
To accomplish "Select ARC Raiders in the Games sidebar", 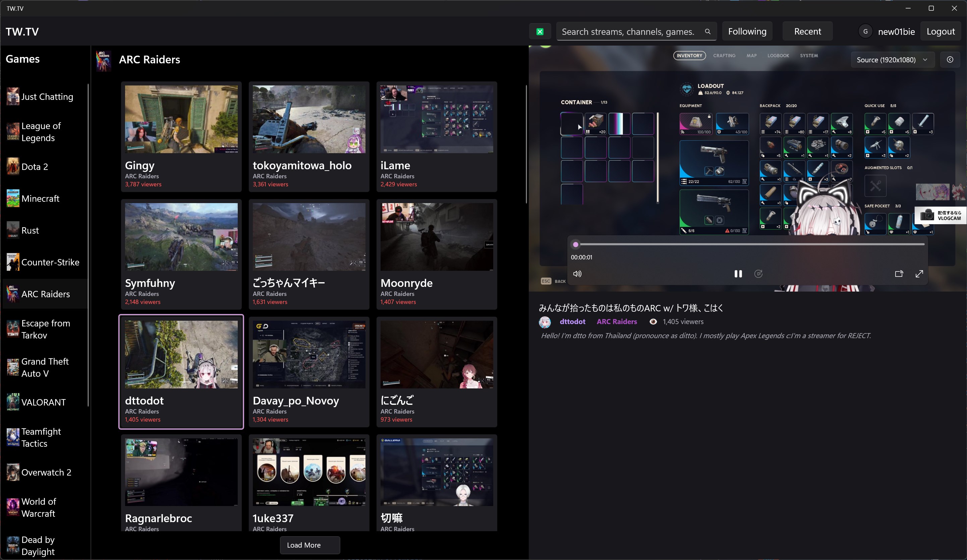I will click(45, 294).
